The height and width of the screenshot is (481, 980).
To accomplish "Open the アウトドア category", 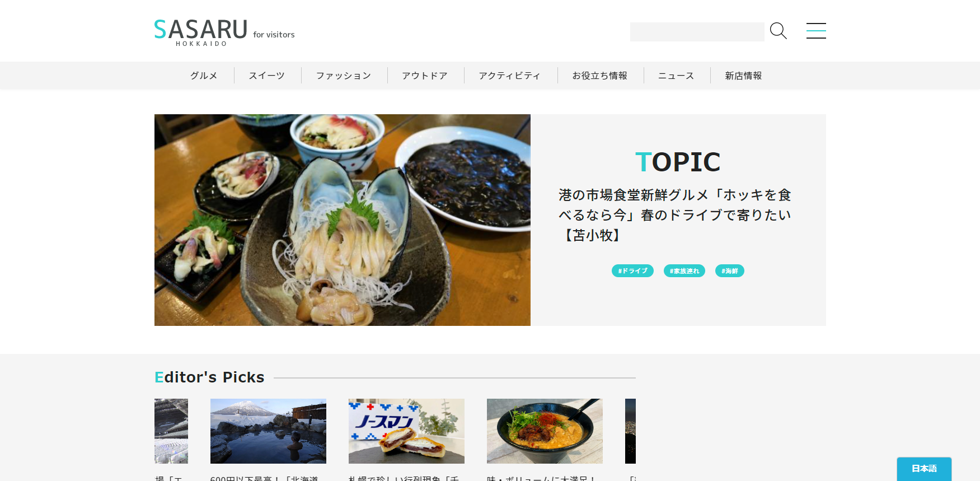I will point(425,76).
